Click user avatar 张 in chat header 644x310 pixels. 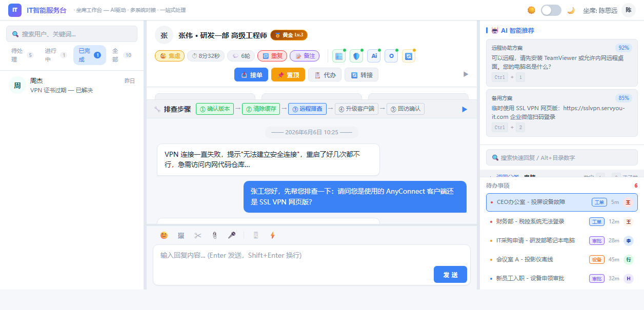(164, 35)
